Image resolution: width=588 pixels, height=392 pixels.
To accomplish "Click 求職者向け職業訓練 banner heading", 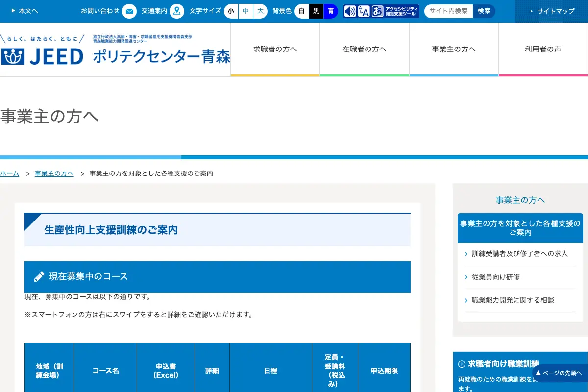I will (503, 363).
